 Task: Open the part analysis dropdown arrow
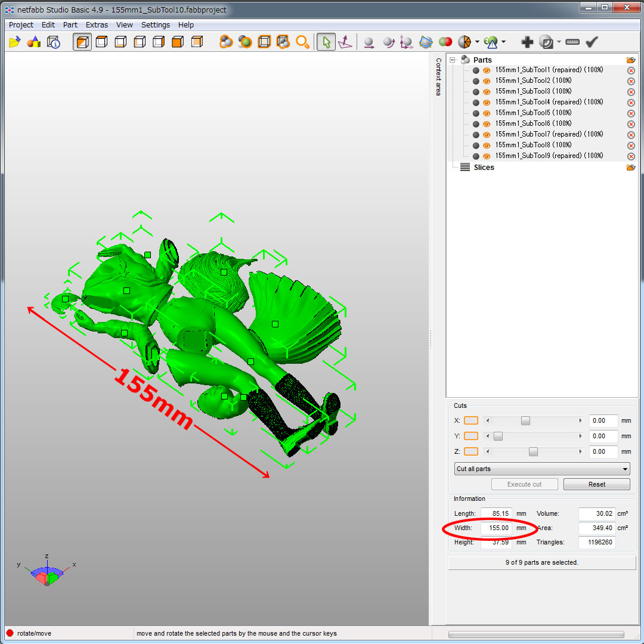477,42
